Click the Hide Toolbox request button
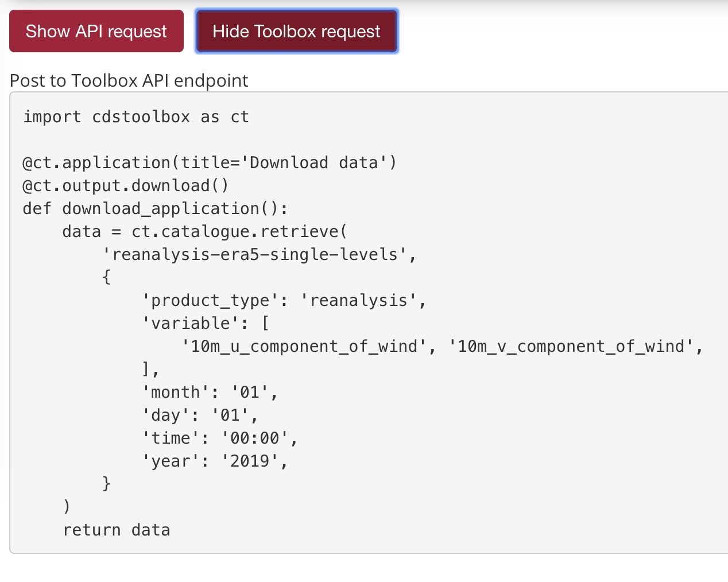Viewport: 728px width, 582px height. pyautogui.click(x=296, y=30)
